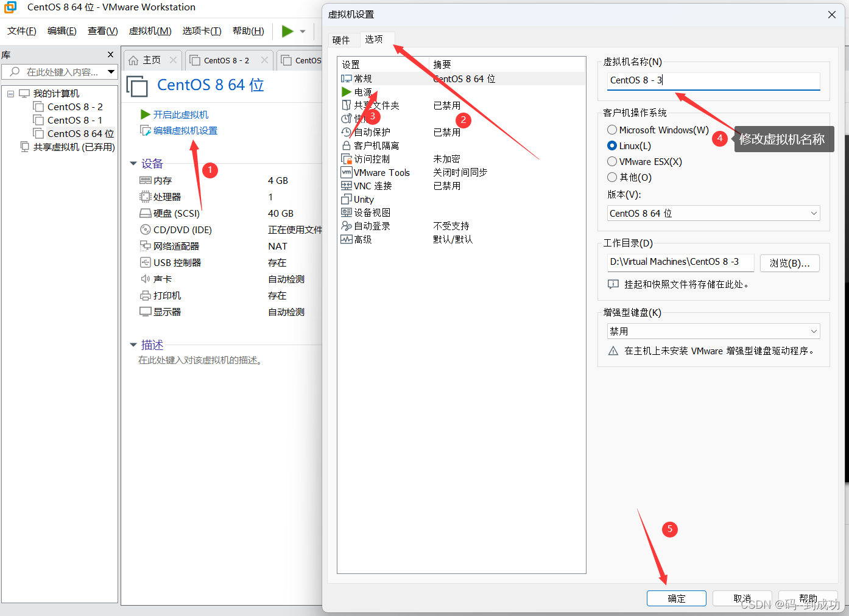Collapse the 设备 section
The image size is (849, 616).
point(133,164)
